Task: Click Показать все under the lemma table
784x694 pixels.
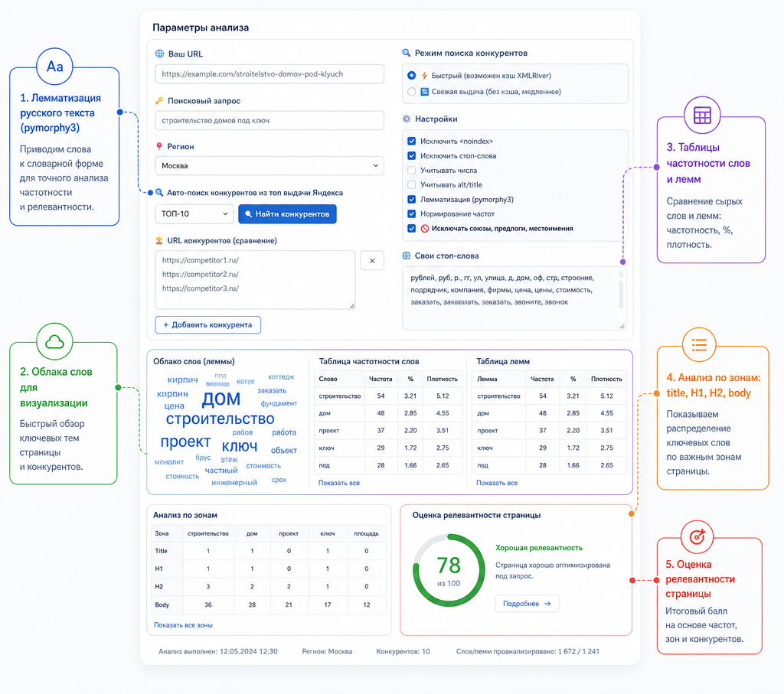Action: tap(497, 483)
